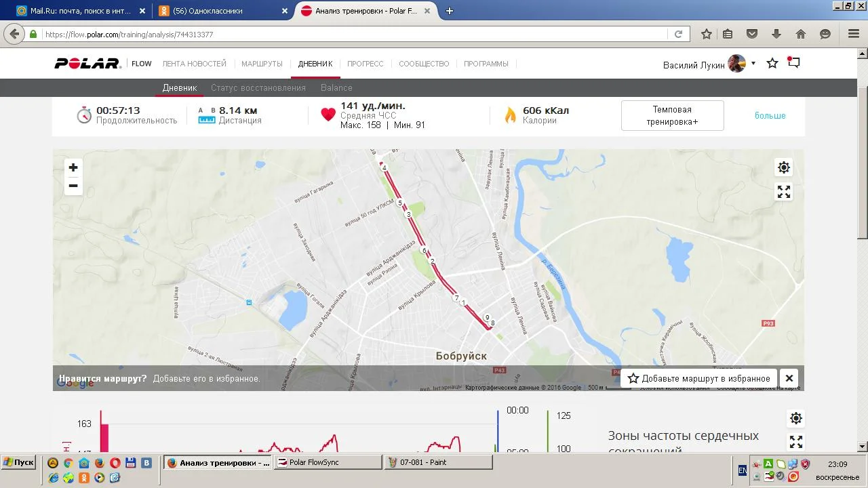
Task: Switch to 07-081 Paint taskbar window
Action: pos(439,462)
